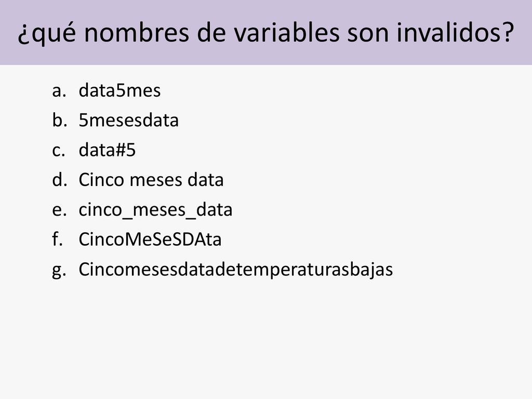Viewport: 532px width, 399px height.
Task: Click the list marker letter a.
Action: point(59,91)
